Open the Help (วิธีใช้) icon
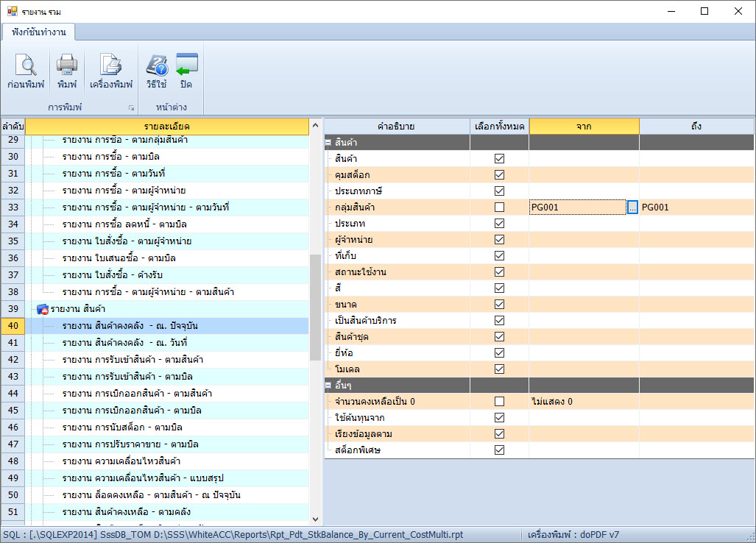This screenshot has width=756, height=543. pyautogui.click(x=156, y=65)
